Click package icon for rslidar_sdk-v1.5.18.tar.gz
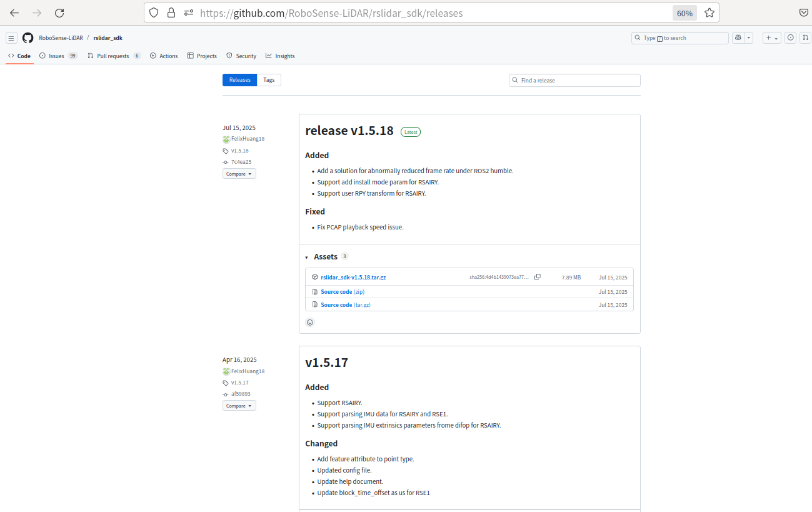812x512 pixels. click(315, 277)
